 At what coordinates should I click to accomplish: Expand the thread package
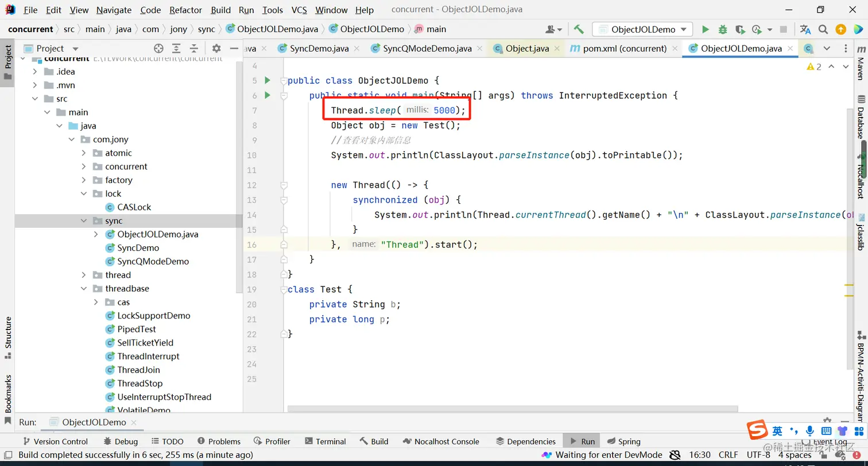point(84,275)
